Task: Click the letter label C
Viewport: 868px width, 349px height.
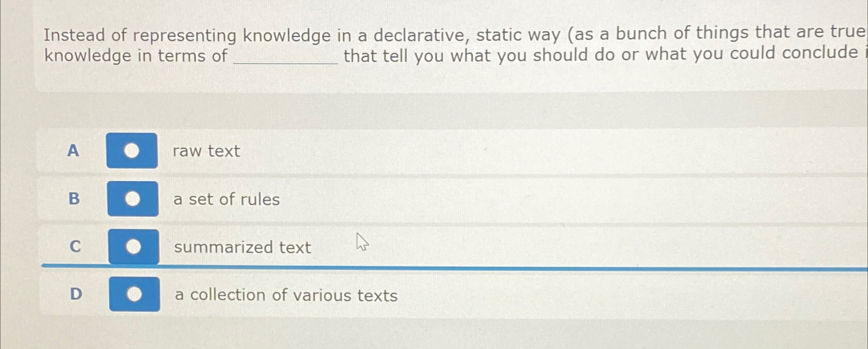Action: (75, 247)
